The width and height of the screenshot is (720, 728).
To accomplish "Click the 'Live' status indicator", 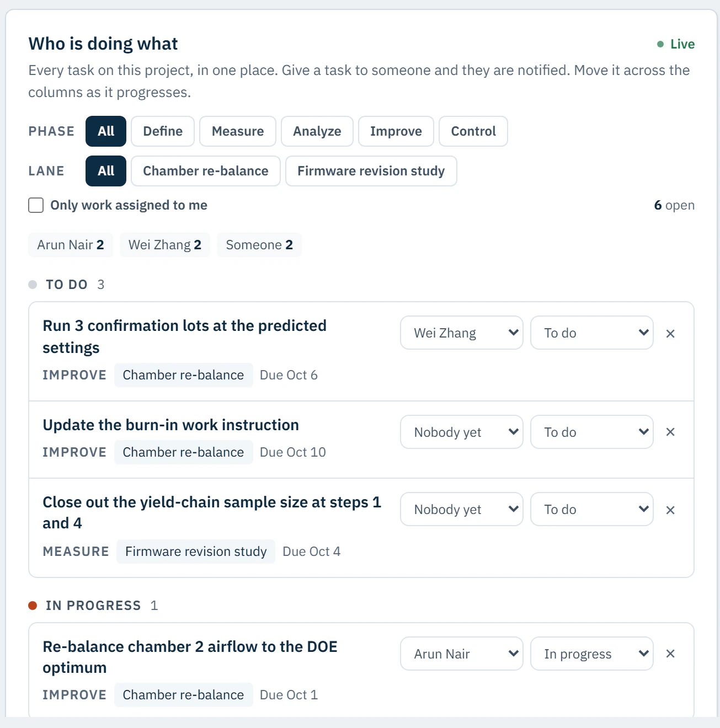I will point(676,44).
